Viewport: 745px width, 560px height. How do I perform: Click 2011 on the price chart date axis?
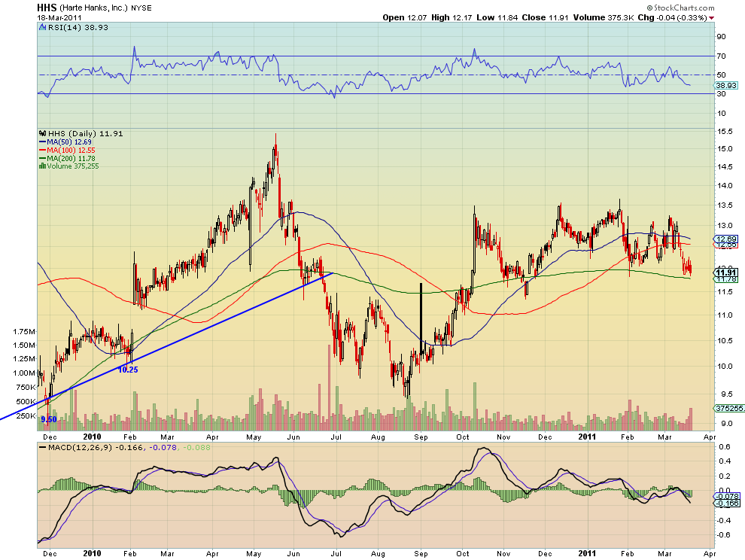tap(587, 437)
